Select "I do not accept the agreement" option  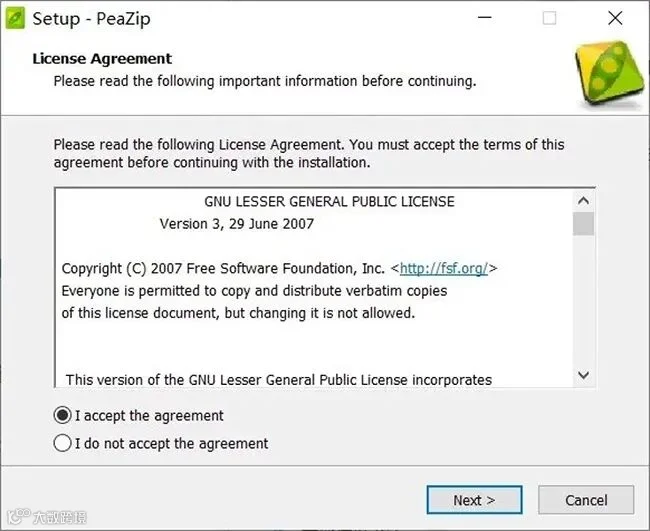click(63, 443)
